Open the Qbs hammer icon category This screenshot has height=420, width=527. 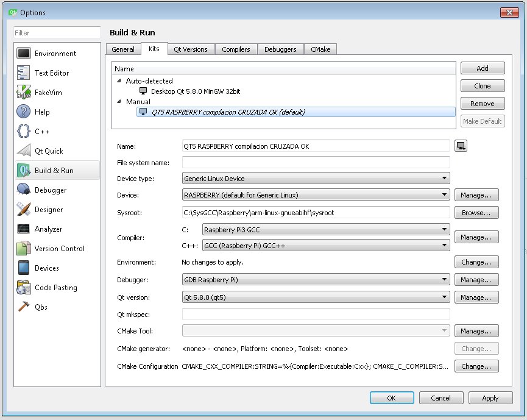[24, 307]
